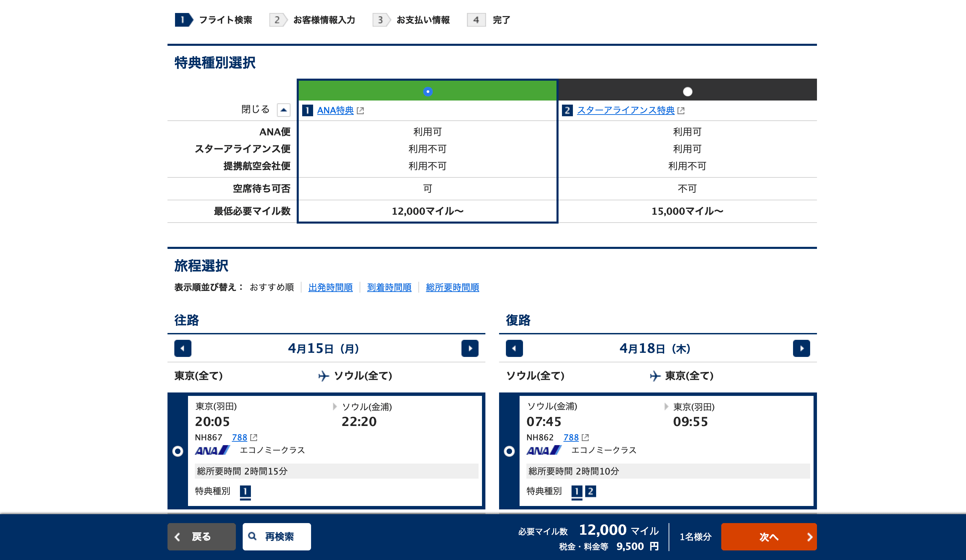Open the ANA特典 external link icon
Viewport: 966px width, 560px height.
(360, 110)
